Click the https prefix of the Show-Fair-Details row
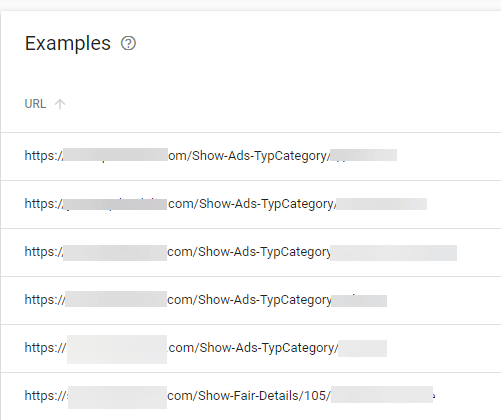Screen dimensions: 501x420 pos(45,396)
